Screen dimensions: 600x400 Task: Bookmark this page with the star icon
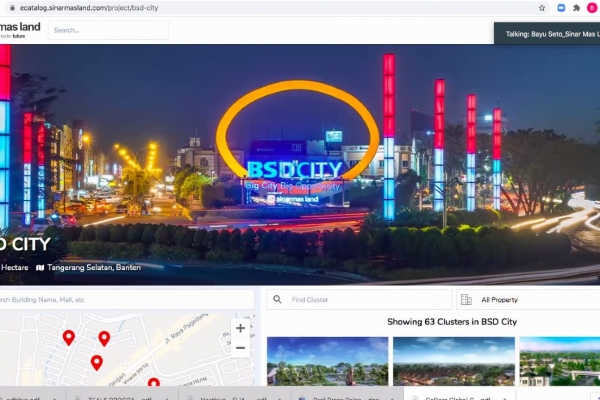pos(542,8)
